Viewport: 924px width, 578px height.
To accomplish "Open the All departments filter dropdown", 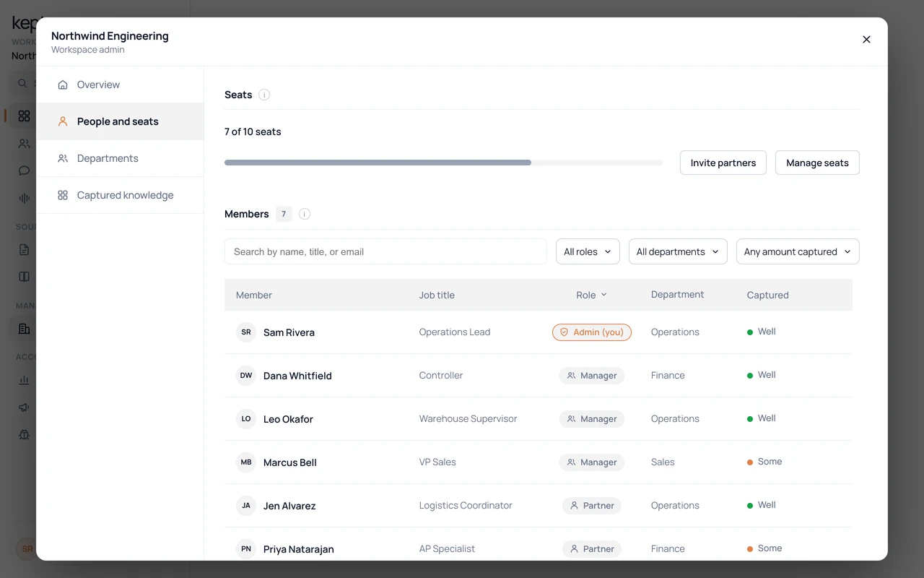I will (678, 251).
